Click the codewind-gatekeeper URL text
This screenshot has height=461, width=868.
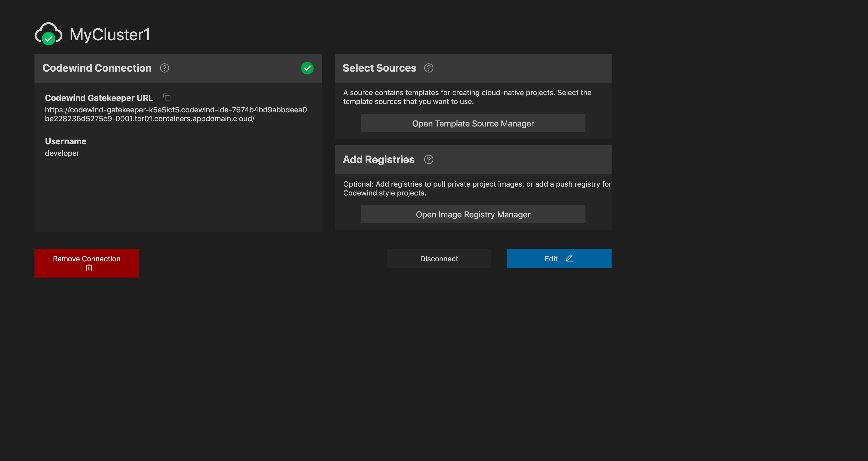[175, 114]
